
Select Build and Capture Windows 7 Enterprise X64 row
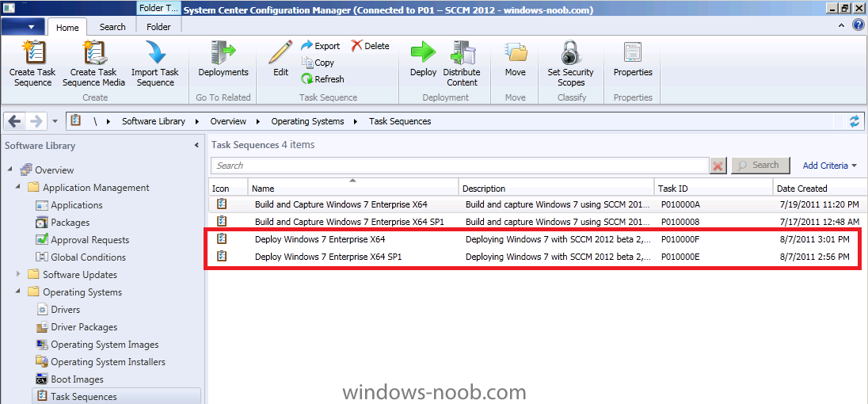[536, 204]
